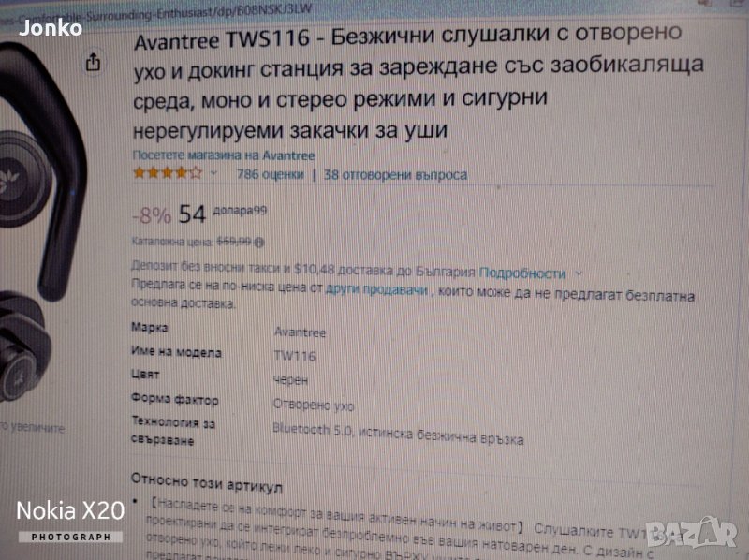749x560 pixels.
Task: Open the info icon next to list price
Action: [x=259, y=243]
